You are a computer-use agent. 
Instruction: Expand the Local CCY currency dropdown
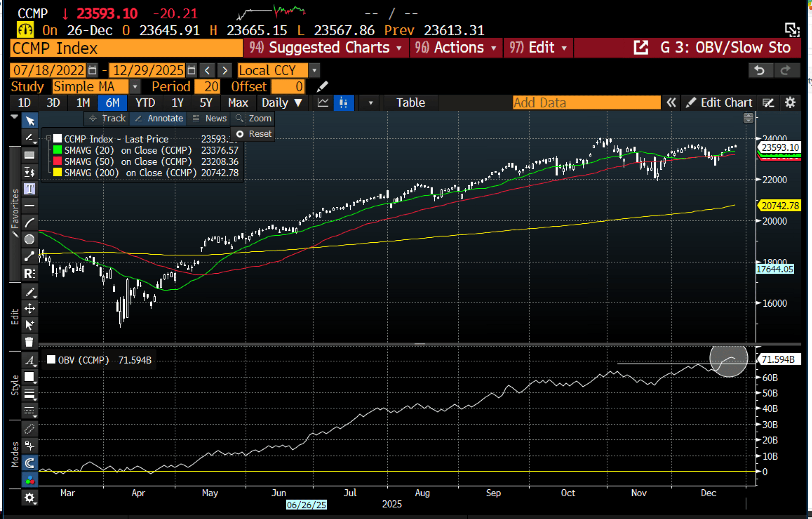pyautogui.click(x=314, y=70)
